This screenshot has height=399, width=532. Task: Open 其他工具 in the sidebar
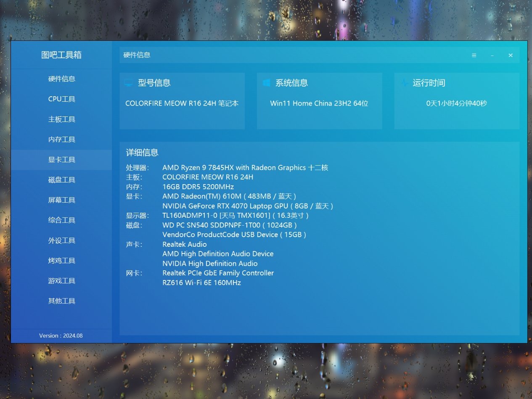[62, 301]
